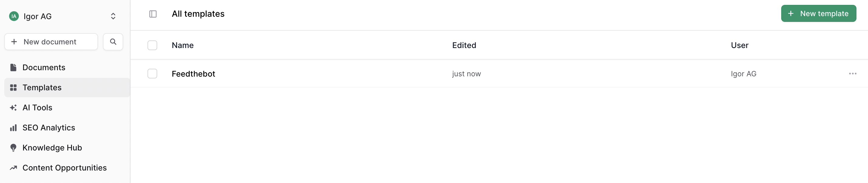Open the Feedthebot row three-dot menu

tap(853, 74)
